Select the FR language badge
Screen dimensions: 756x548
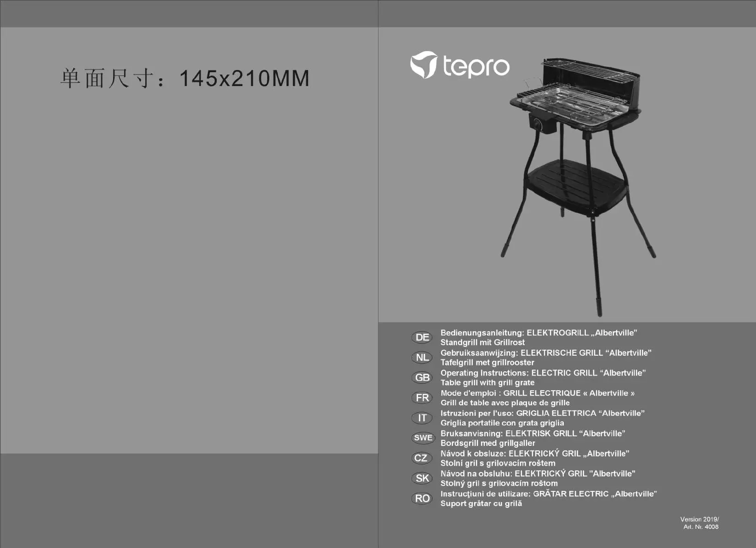point(422,398)
